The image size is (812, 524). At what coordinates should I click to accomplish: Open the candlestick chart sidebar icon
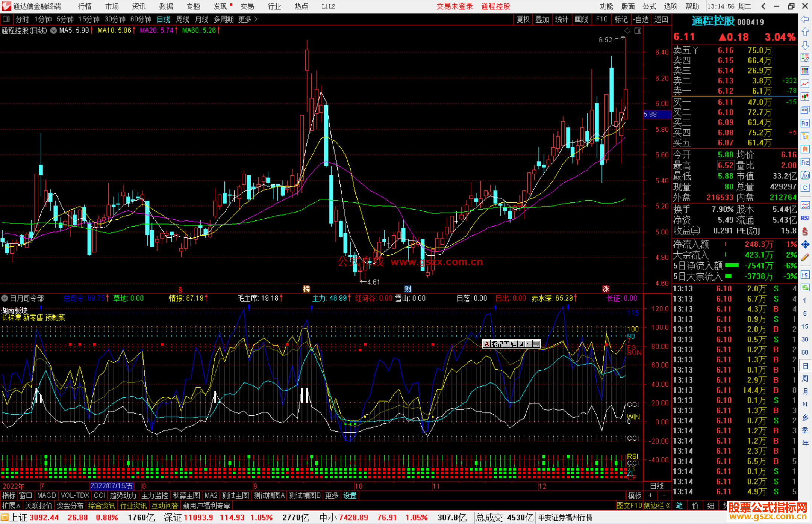[x=805, y=97]
